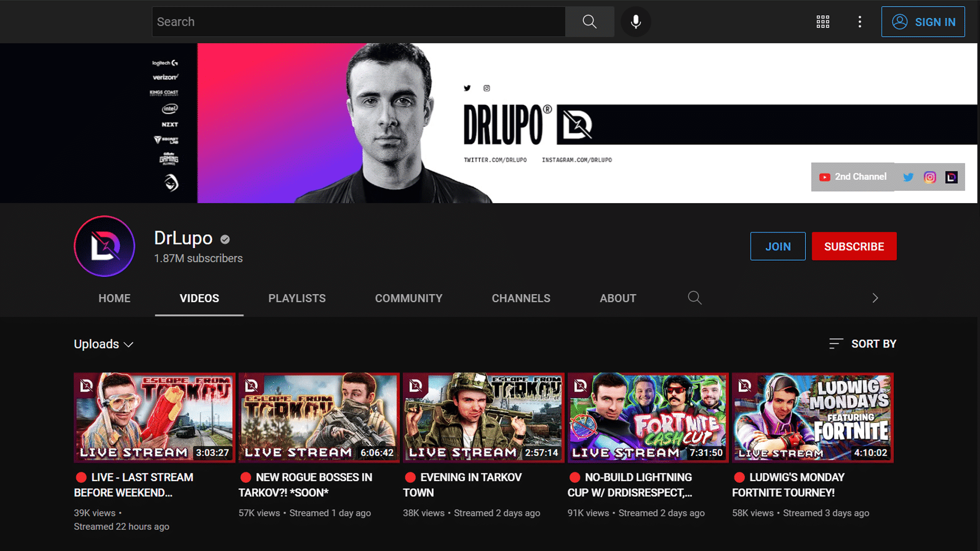The image size is (980, 551).
Task: Open the Community tab
Action: tap(408, 298)
